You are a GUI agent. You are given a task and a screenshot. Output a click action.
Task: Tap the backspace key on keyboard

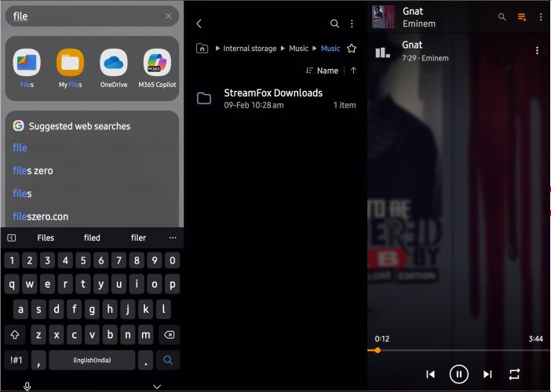coord(170,335)
